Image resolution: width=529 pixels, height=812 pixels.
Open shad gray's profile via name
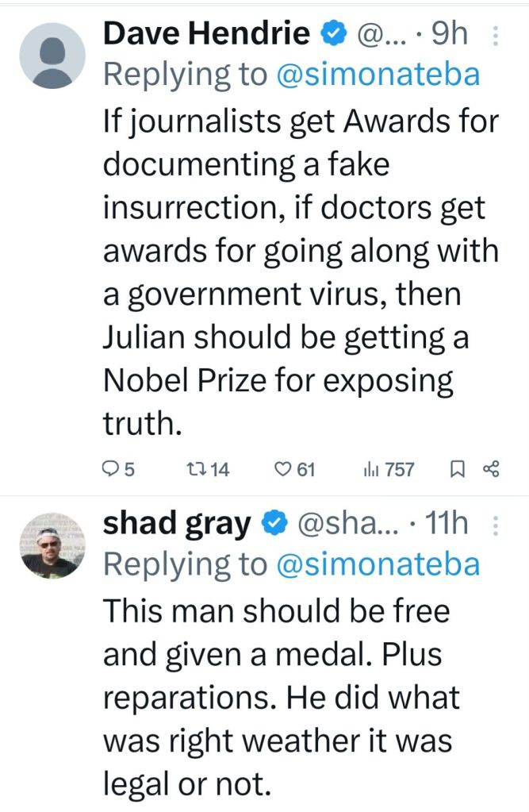(x=177, y=524)
